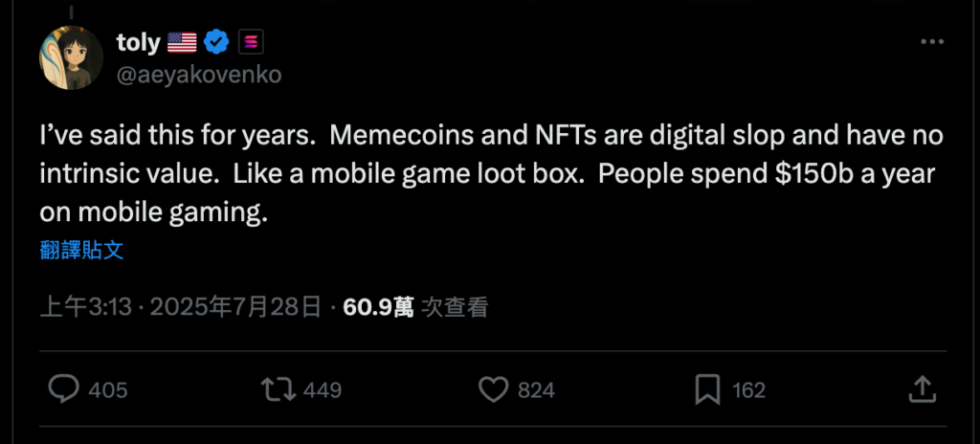Translate the post via 翻譯貼文
Screen dimensions: 980x444
(82, 251)
